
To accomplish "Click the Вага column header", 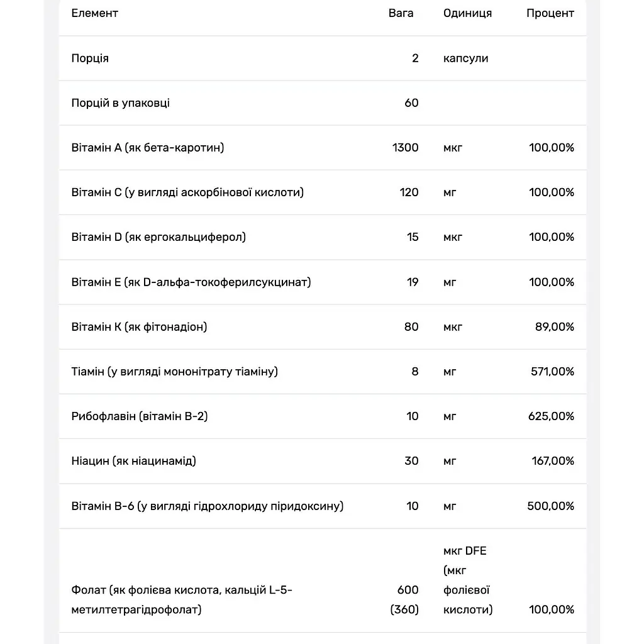I will pyautogui.click(x=401, y=13).
